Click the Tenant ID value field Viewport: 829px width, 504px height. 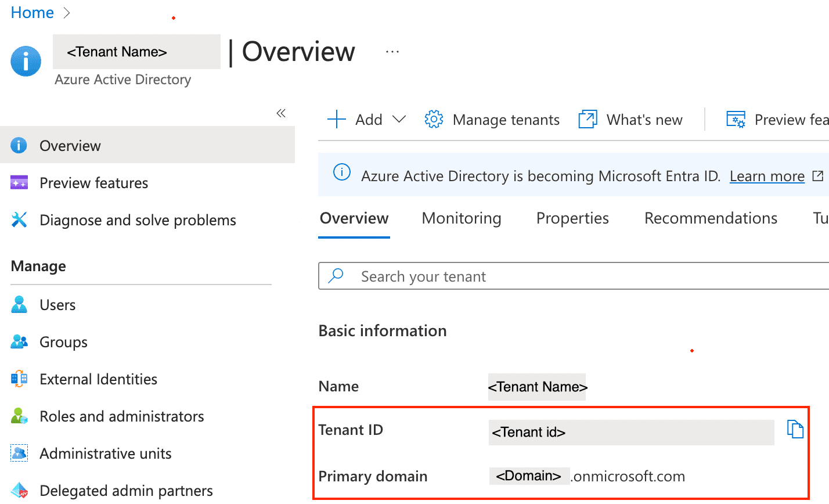pyautogui.click(x=632, y=432)
